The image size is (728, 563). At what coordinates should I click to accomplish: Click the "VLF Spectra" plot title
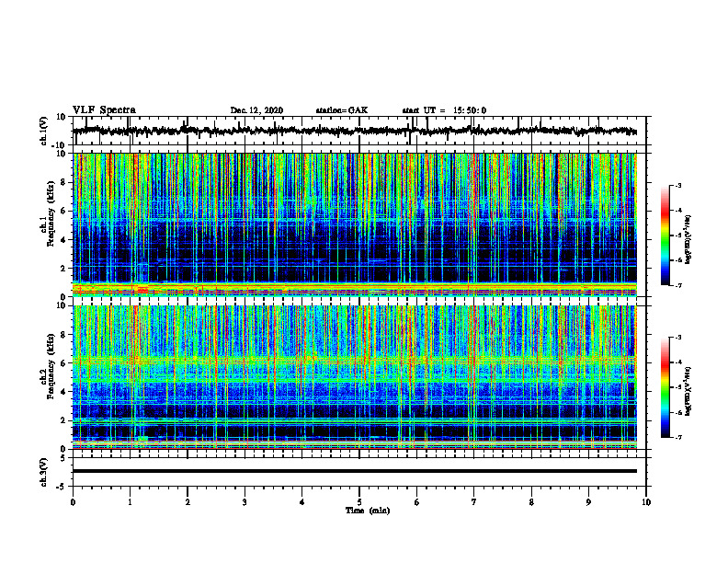(104, 109)
